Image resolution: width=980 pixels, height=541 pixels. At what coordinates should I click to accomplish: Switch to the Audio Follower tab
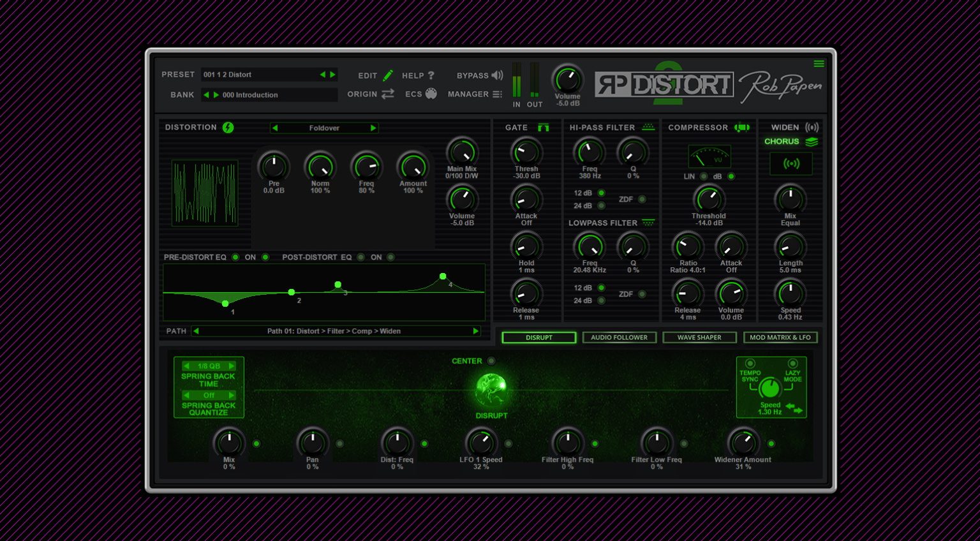(619, 337)
